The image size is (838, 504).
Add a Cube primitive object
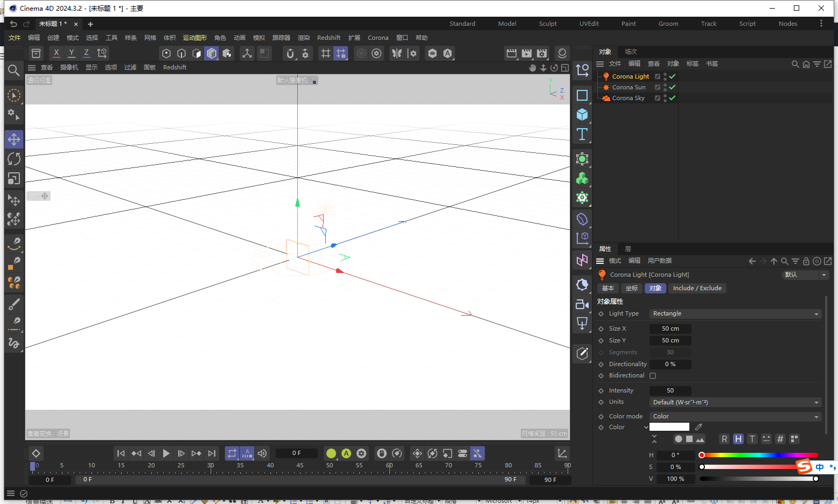click(x=582, y=115)
